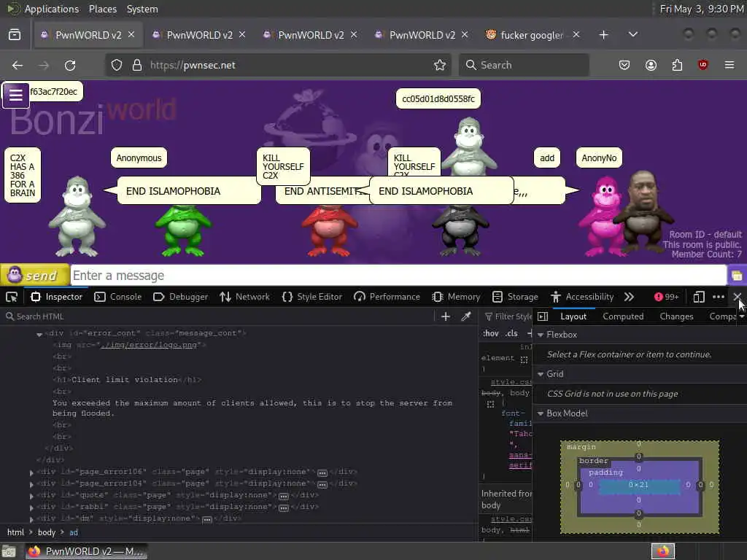This screenshot has height=560, width=747.
Task: Expand the quote div node
Action: point(31,496)
